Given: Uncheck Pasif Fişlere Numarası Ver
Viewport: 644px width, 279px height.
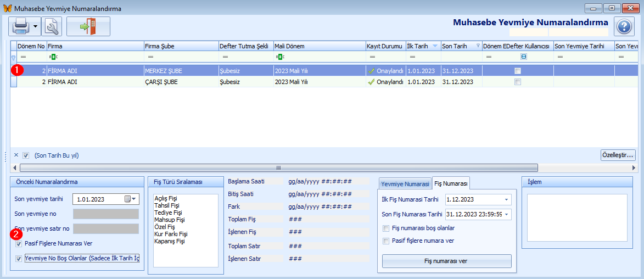Looking at the screenshot, I should pyautogui.click(x=19, y=244).
